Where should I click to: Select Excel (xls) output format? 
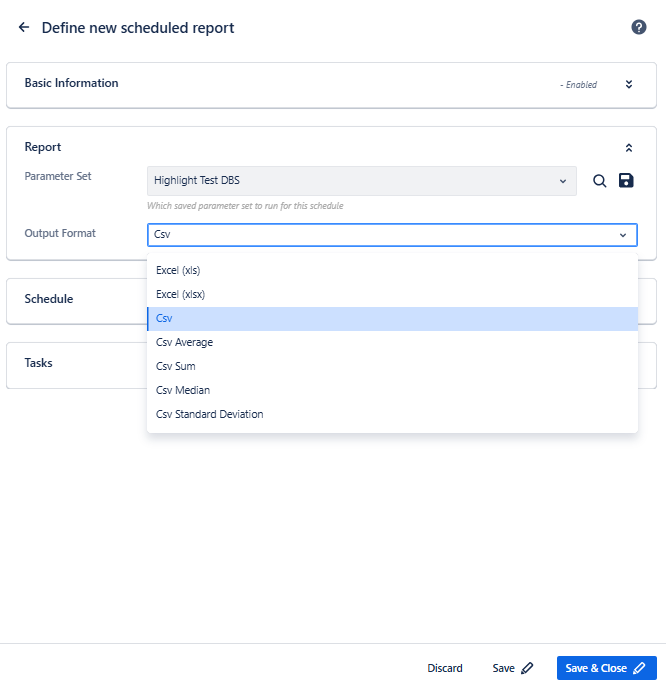click(x=180, y=270)
